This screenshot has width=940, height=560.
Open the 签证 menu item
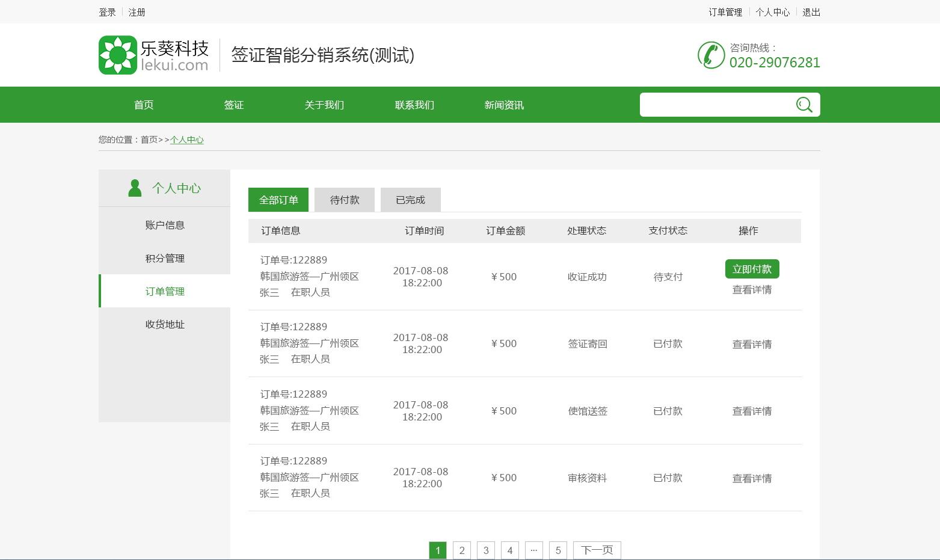coord(233,104)
